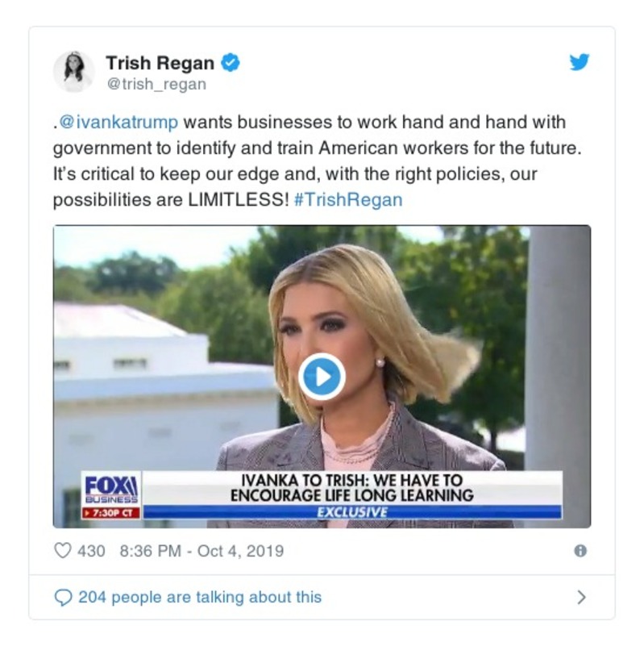Screen dimensions: 644x659
Task: Click the 430 likes count
Action: click(x=91, y=551)
